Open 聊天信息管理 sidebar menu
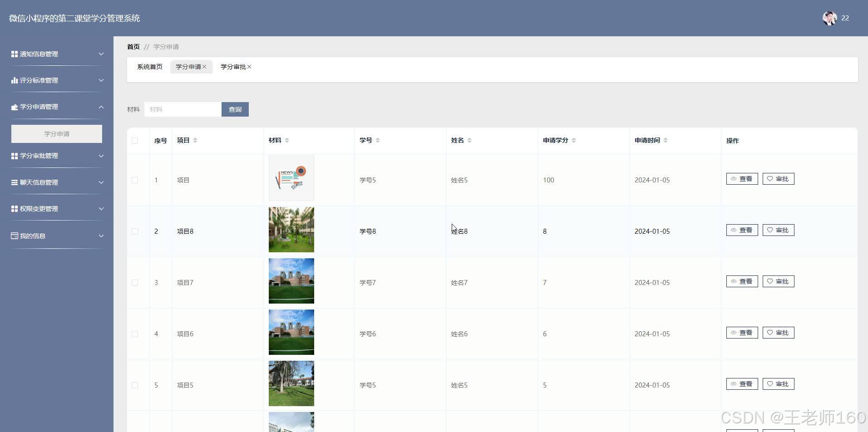This screenshot has width=868, height=432. (57, 182)
